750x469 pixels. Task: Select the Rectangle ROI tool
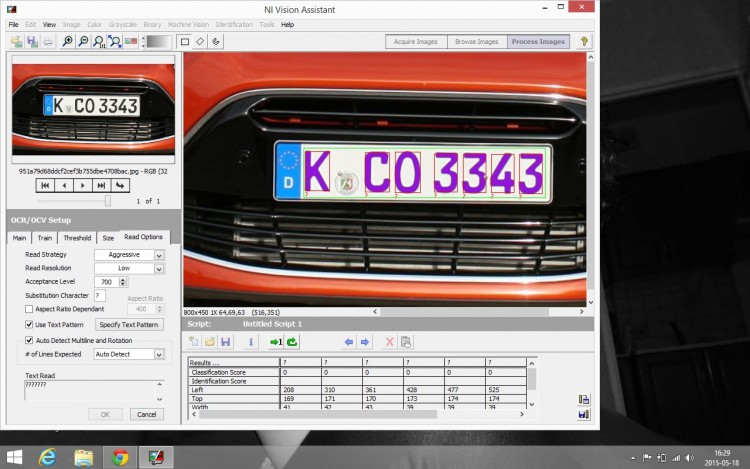185,42
